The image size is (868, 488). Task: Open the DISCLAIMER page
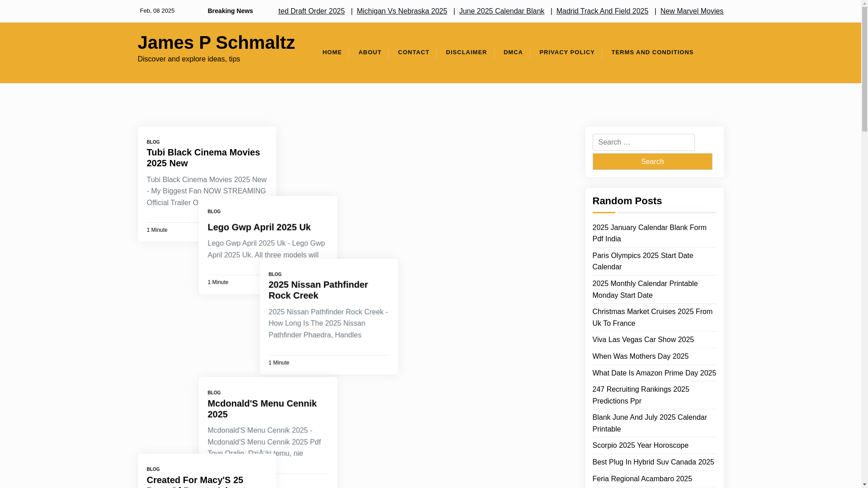466,52
